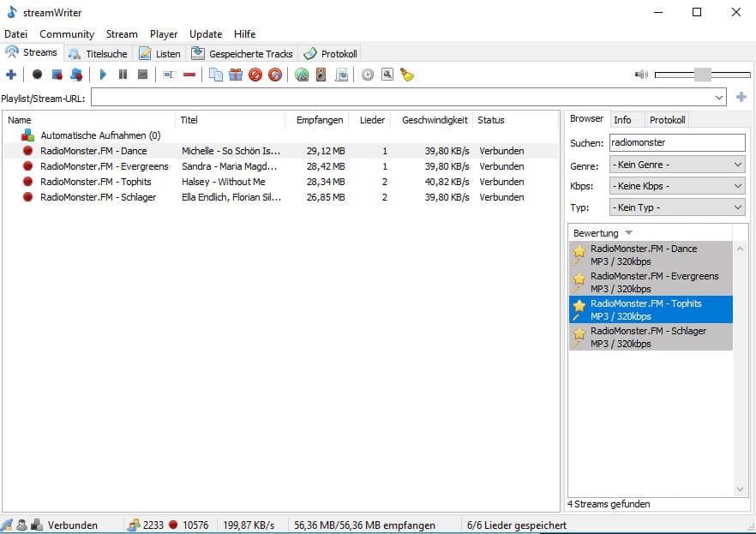Open the Community menu
The image size is (756, 534).
point(67,34)
